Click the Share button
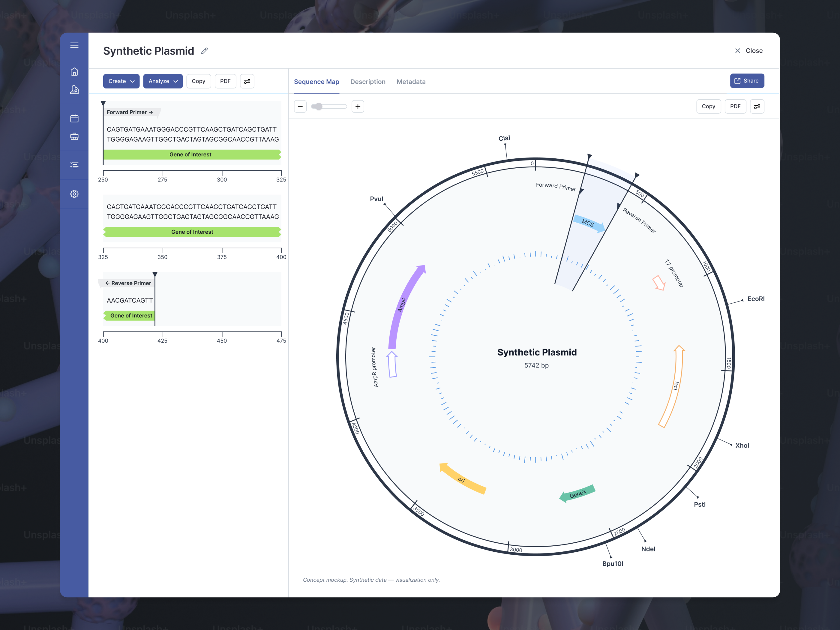Viewport: 840px width, 630px height. 747,81
